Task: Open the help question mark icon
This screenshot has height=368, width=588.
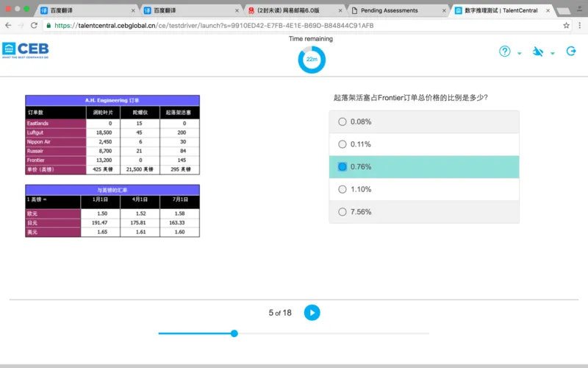Action: [504, 51]
